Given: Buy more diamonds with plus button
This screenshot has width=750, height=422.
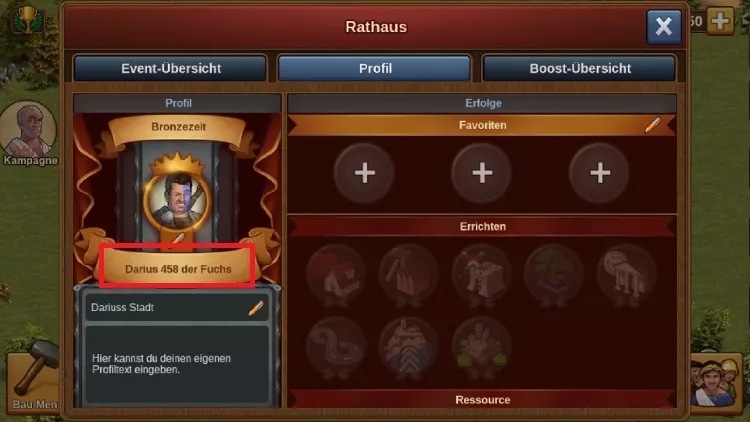Looking at the screenshot, I should [720, 21].
